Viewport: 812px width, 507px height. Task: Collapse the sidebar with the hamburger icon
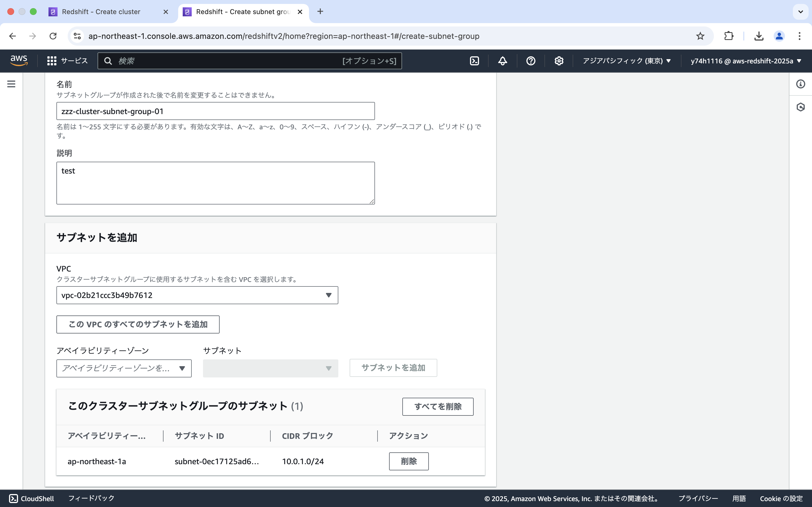11,84
